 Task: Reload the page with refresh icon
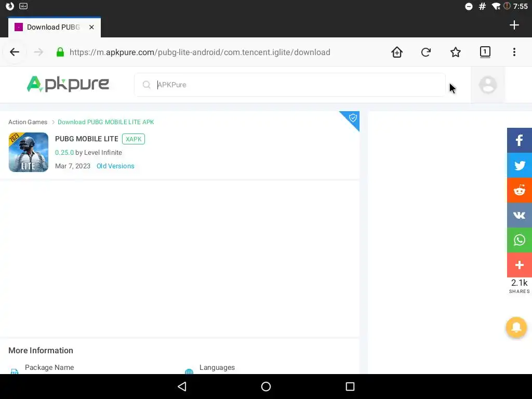(x=426, y=52)
